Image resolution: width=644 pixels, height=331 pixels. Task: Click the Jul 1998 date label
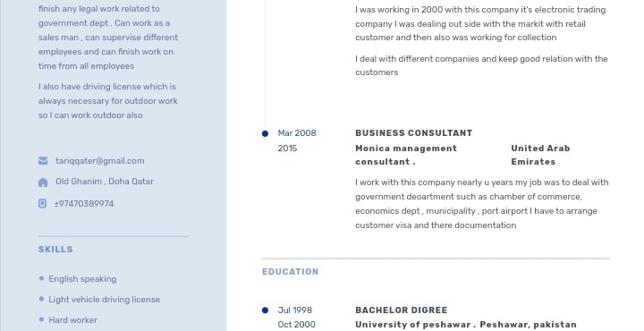[295, 310]
